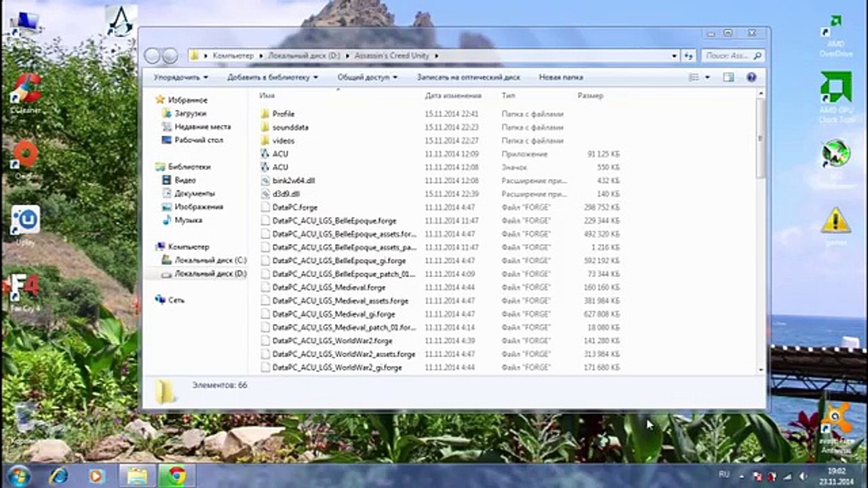This screenshot has width=868, height=488.
Task: Open the Far Cry 4 desktop shortcut
Action: click(25, 292)
